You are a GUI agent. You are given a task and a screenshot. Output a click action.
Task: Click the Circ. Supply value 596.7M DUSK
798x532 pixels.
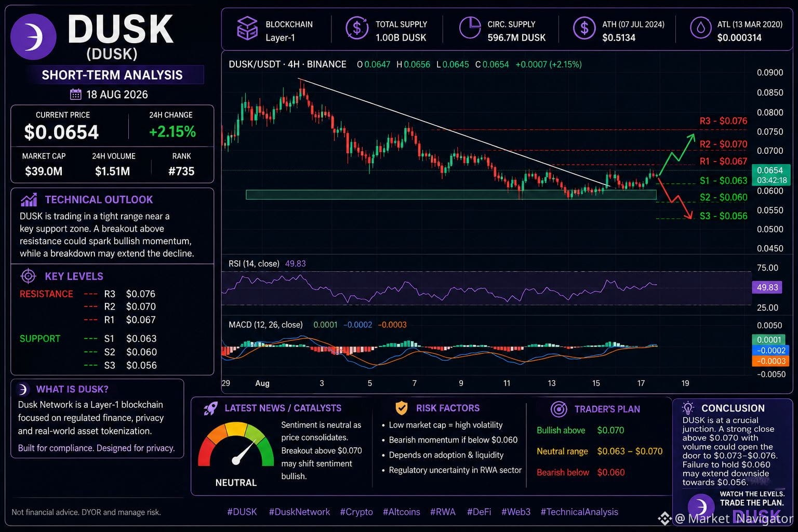point(516,37)
